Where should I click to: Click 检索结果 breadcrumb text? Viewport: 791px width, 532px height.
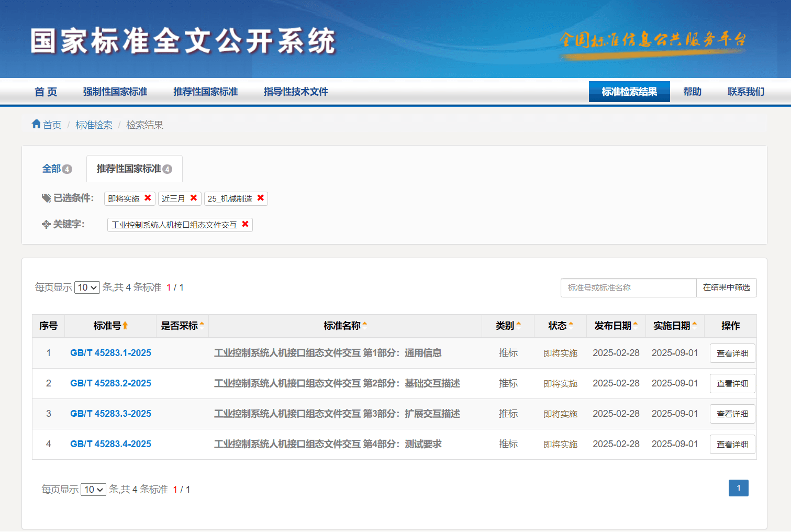(x=145, y=125)
